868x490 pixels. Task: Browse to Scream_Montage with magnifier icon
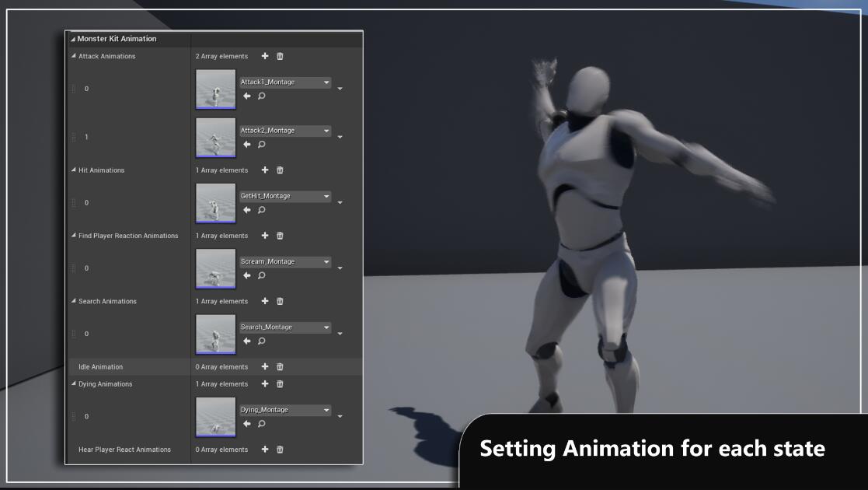pyautogui.click(x=262, y=275)
